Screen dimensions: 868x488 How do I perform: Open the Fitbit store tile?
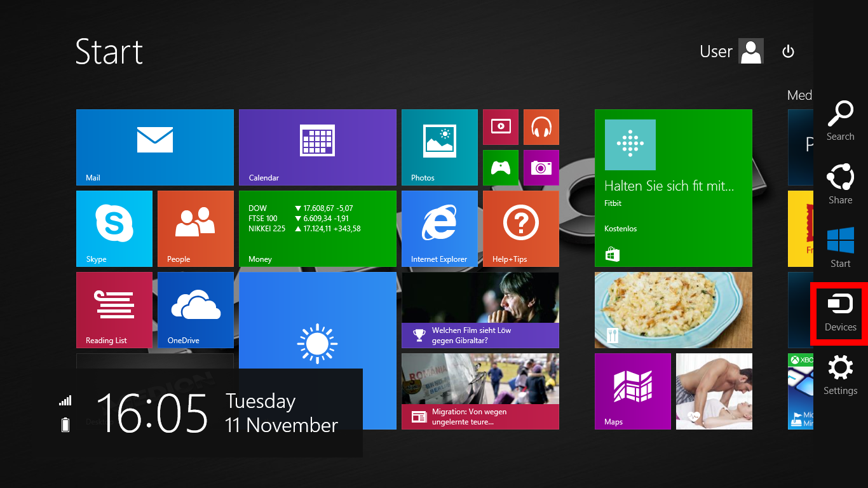point(674,188)
